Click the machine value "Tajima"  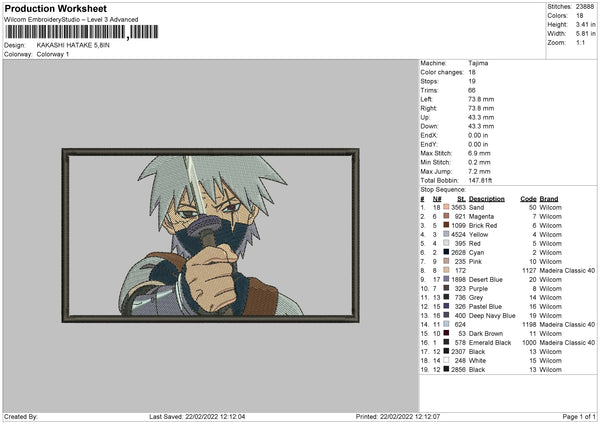point(478,63)
